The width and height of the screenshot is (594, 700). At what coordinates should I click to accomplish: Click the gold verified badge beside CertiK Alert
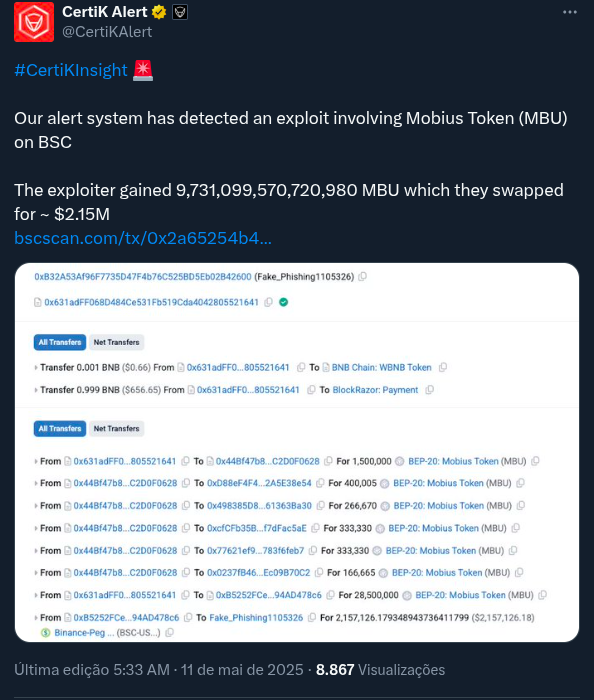point(159,12)
